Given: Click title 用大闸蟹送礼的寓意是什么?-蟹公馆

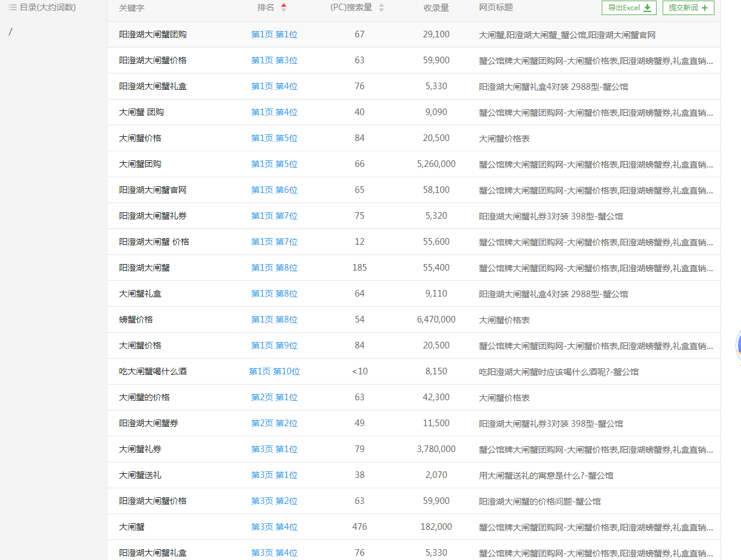Looking at the screenshot, I should [x=546, y=476].
